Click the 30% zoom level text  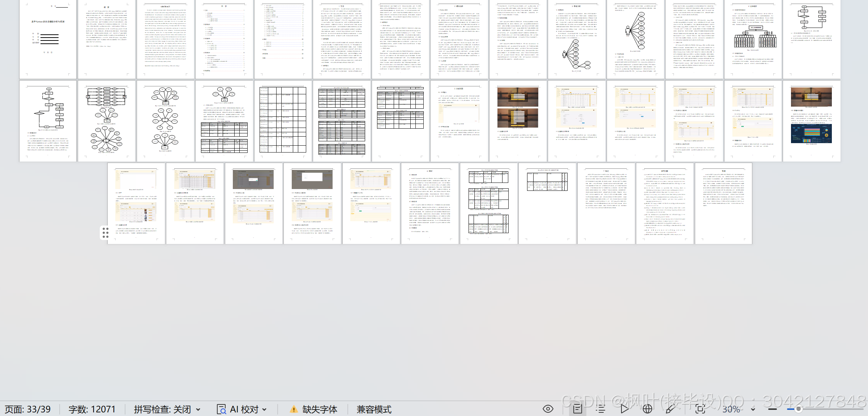(731, 409)
